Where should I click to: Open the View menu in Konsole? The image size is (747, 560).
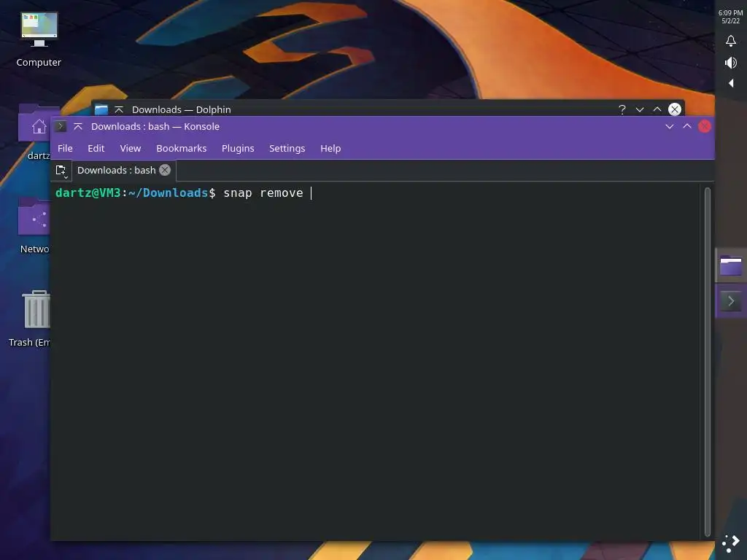[x=130, y=148]
